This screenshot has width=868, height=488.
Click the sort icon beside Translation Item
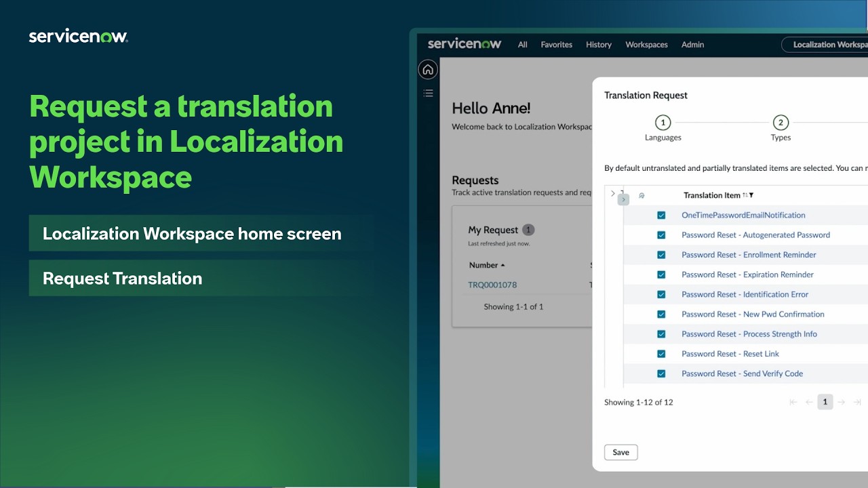pos(745,195)
